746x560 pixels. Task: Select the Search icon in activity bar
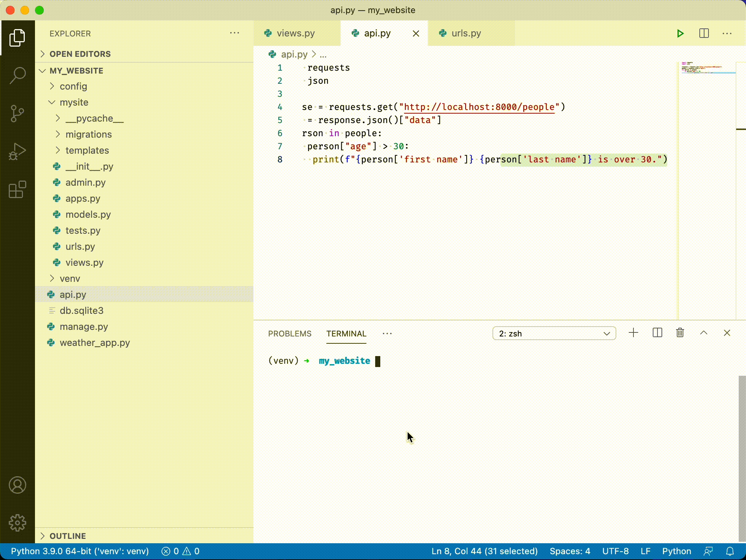(x=17, y=75)
